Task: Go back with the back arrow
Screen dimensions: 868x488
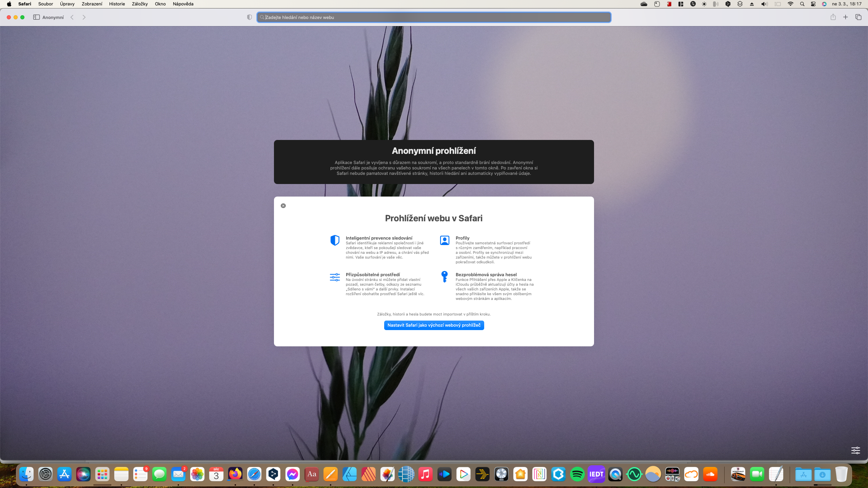Action: point(72,17)
